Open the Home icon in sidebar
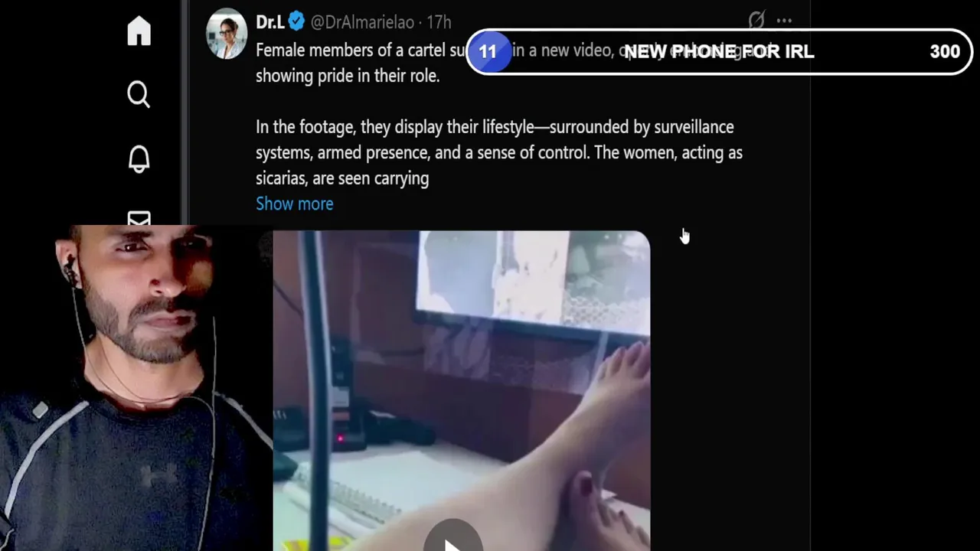This screenshot has height=551, width=980. pos(139,31)
